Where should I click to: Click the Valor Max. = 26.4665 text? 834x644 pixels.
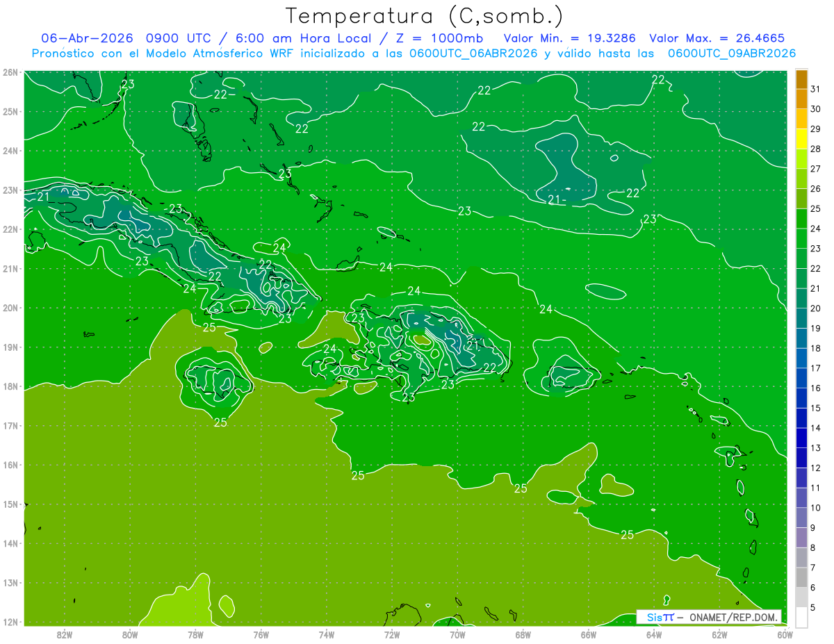pyautogui.click(x=717, y=38)
